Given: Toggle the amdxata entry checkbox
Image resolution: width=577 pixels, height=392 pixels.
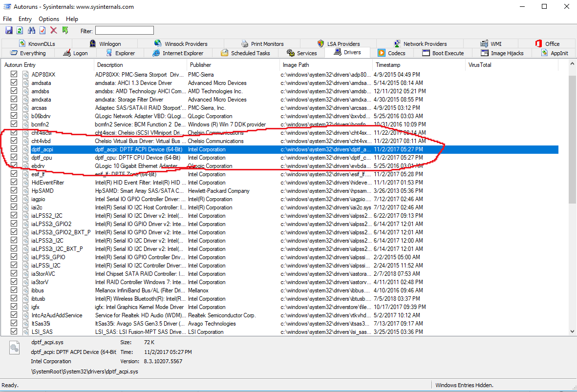Looking at the screenshot, I should click(x=14, y=99).
